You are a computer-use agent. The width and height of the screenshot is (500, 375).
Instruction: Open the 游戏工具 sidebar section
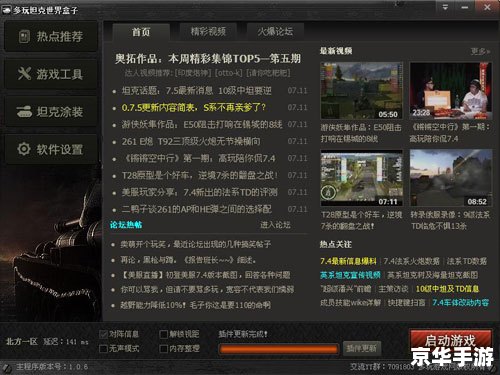pyautogui.click(x=51, y=74)
